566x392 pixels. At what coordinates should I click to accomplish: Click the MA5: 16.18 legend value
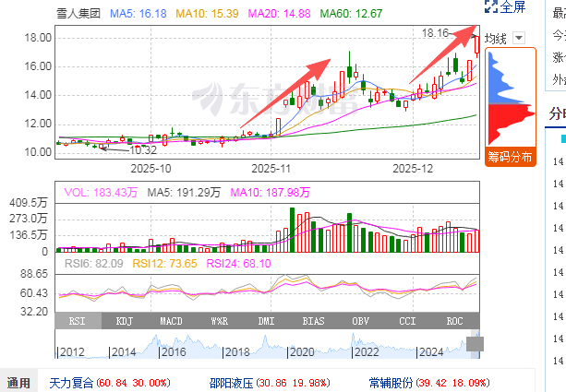[x=138, y=14]
